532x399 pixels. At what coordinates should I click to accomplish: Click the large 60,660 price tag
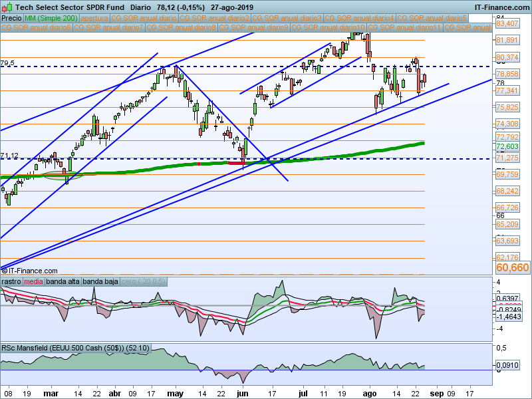coord(512,267)
